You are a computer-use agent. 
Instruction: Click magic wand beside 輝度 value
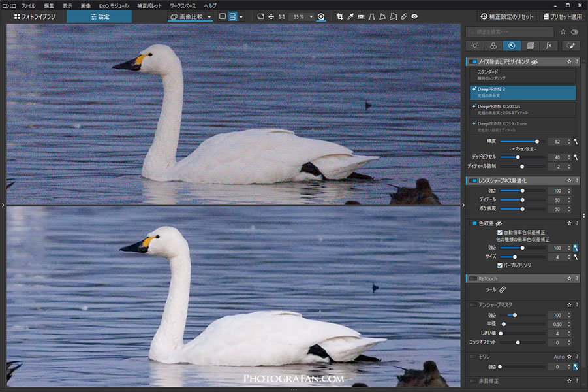point(576,142)
